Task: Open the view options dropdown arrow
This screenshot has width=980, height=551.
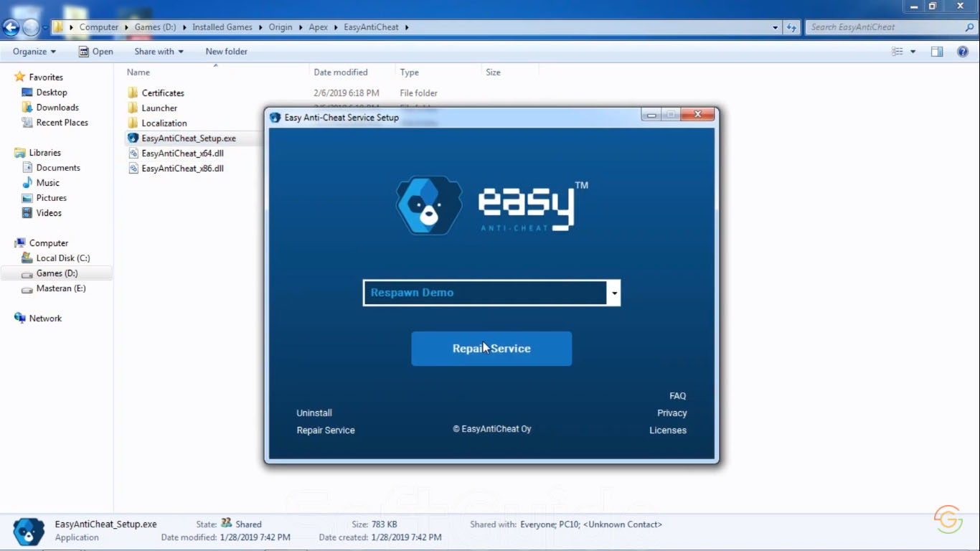Action: point(913,52)
